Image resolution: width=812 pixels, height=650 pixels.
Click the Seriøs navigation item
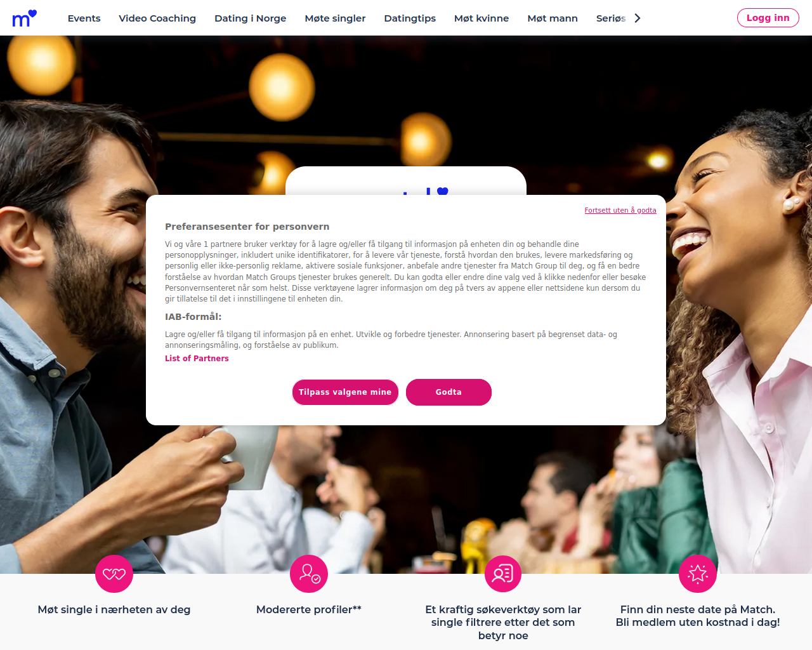(611, 18)
